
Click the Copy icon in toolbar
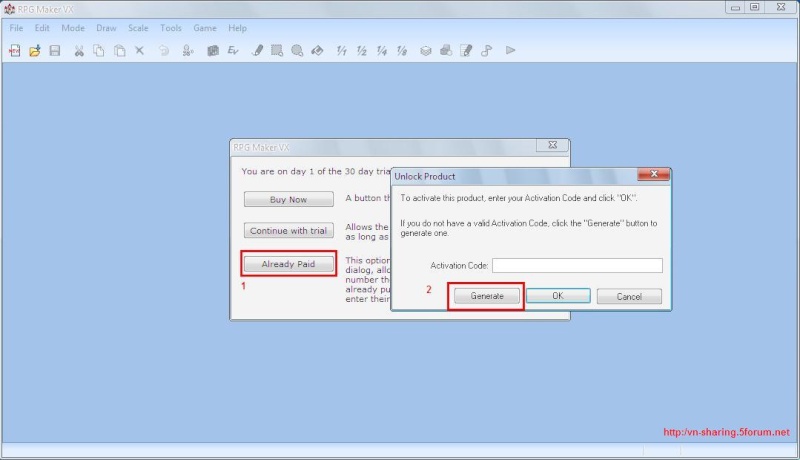coord(99,50)
